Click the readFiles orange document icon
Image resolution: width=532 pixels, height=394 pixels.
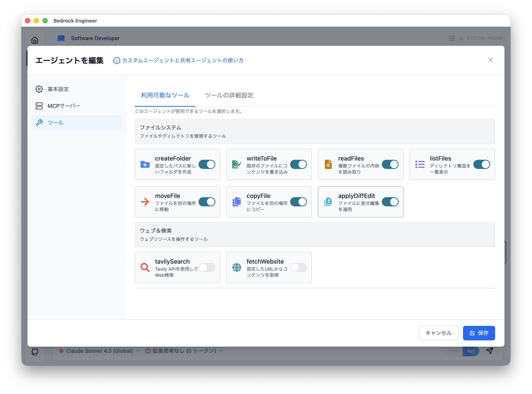[x=328, y=165]
